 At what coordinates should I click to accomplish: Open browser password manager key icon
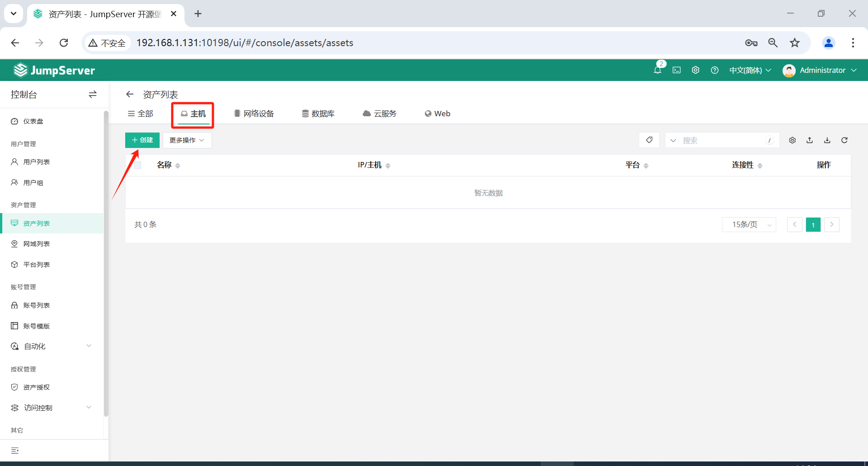tap(751, 43)
